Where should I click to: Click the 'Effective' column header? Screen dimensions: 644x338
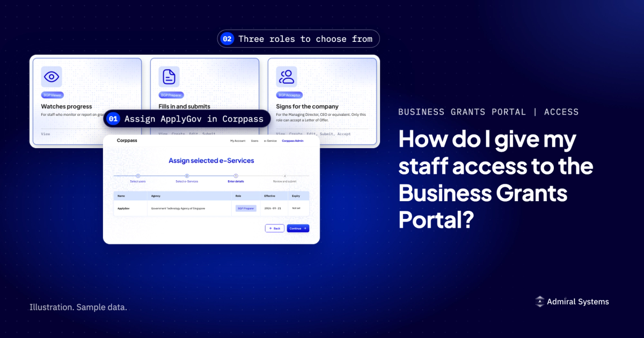(269, 196)
